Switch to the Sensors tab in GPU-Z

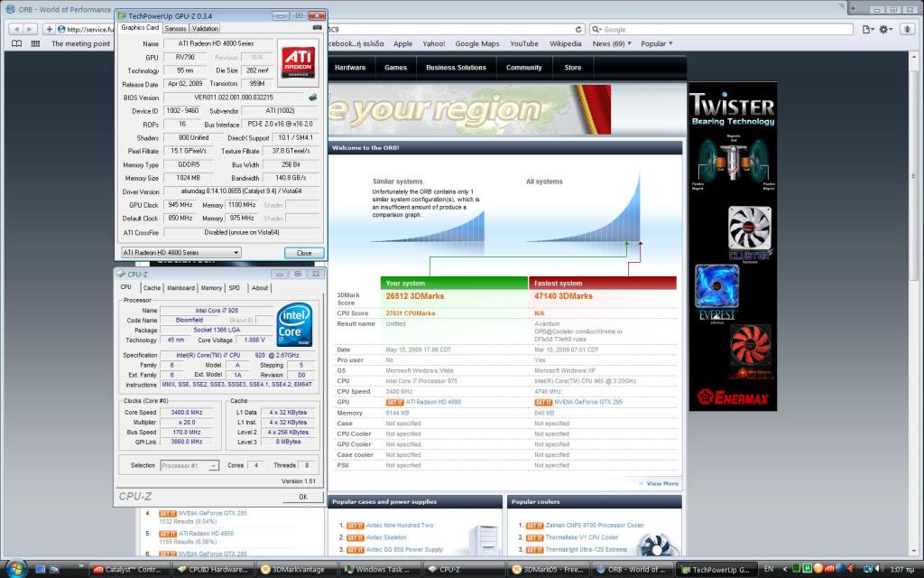click(x=175, y=28)
